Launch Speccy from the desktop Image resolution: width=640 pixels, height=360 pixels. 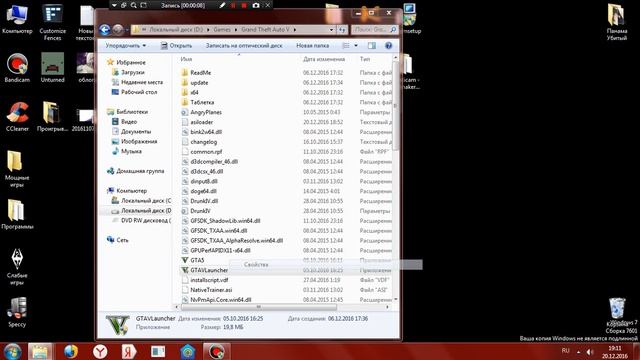pos(17,313)
